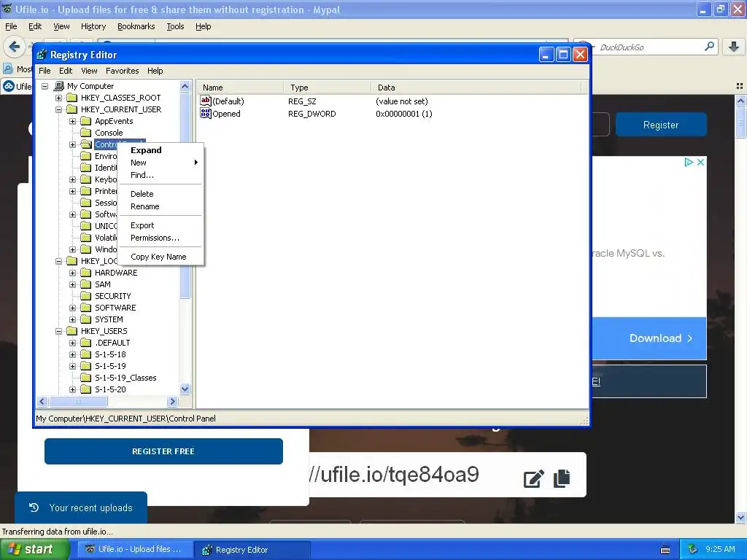Choose Rename in the context menu
The height and width of the screenshot is (560, 747).
pyautogui.click(x=160, y=206)
